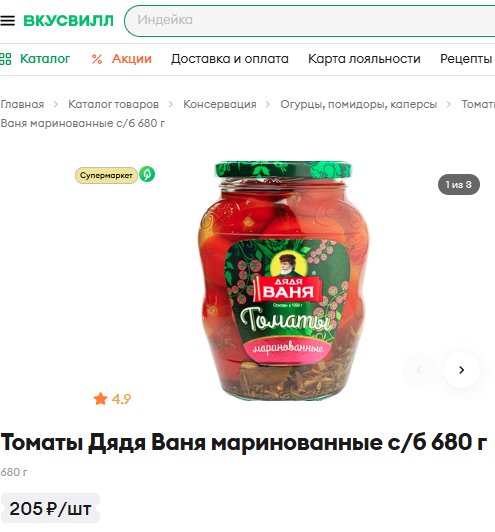Click the orange rating star
Viewport: 495px width, 532px height.
[x=100, y=399]
